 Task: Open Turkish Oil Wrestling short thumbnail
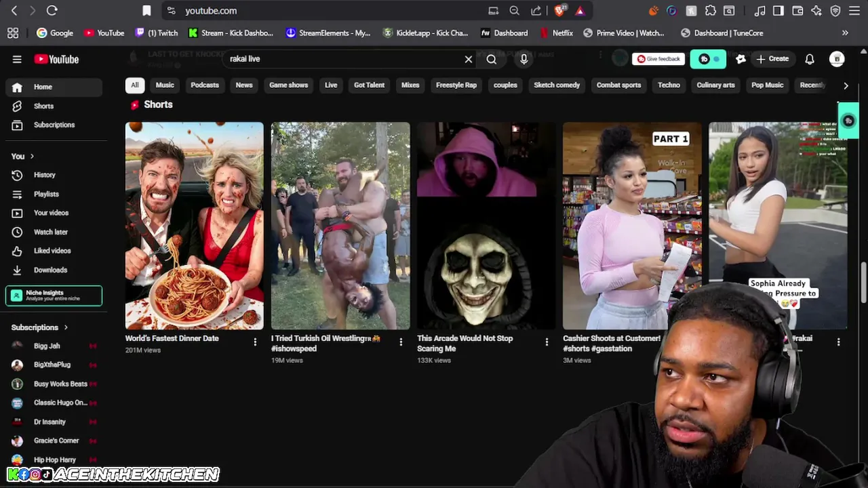(340, 226)
